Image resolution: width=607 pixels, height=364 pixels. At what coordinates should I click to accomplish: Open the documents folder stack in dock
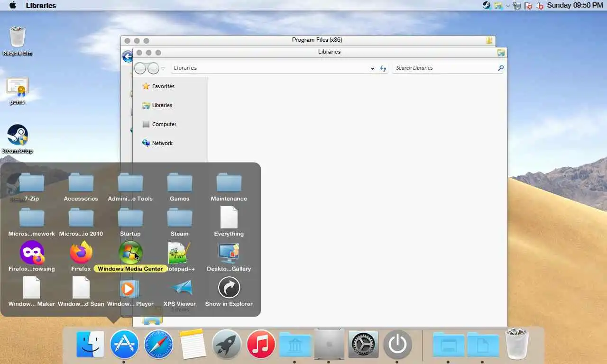(483, 345)
